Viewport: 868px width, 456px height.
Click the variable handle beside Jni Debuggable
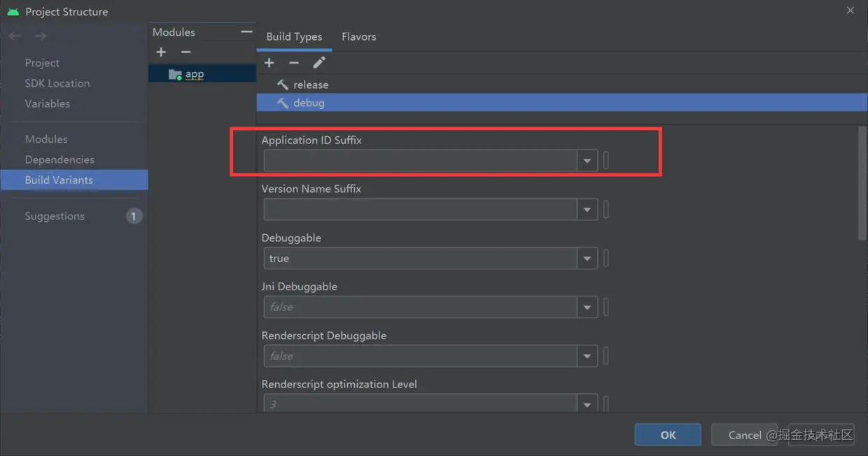606,307
